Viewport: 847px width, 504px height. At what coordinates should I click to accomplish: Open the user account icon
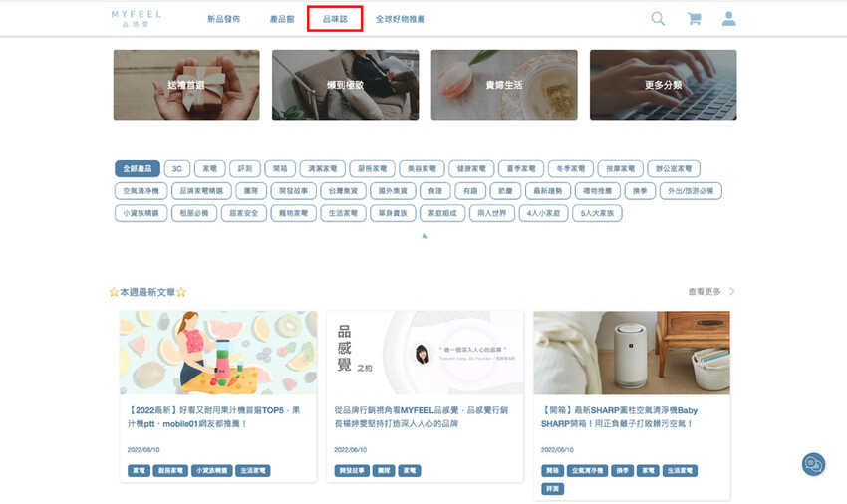[x=728, y=19]
